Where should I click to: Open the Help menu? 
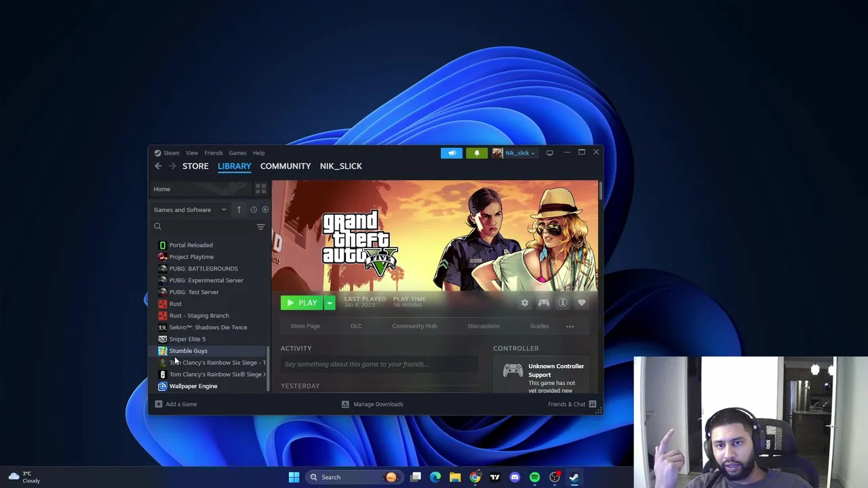click(258, 152)
